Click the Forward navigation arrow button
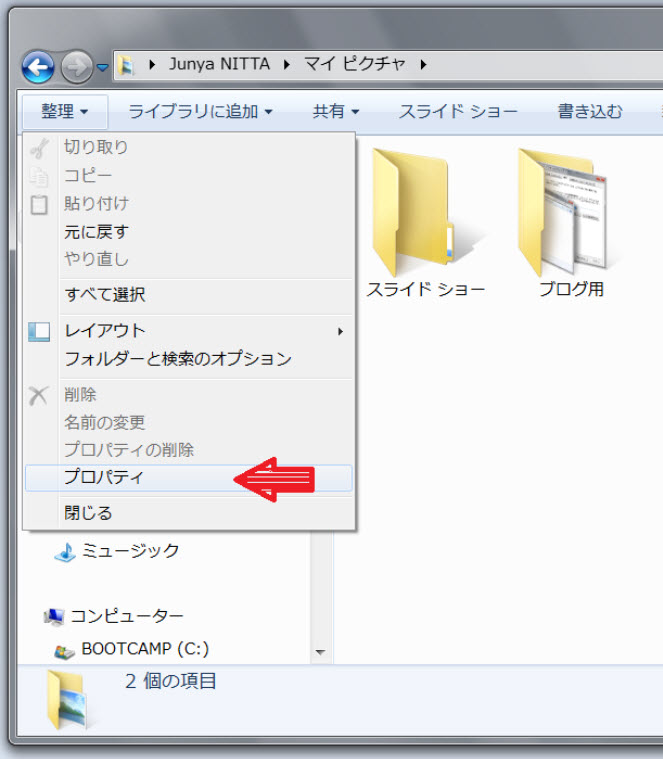 [76, 67]
